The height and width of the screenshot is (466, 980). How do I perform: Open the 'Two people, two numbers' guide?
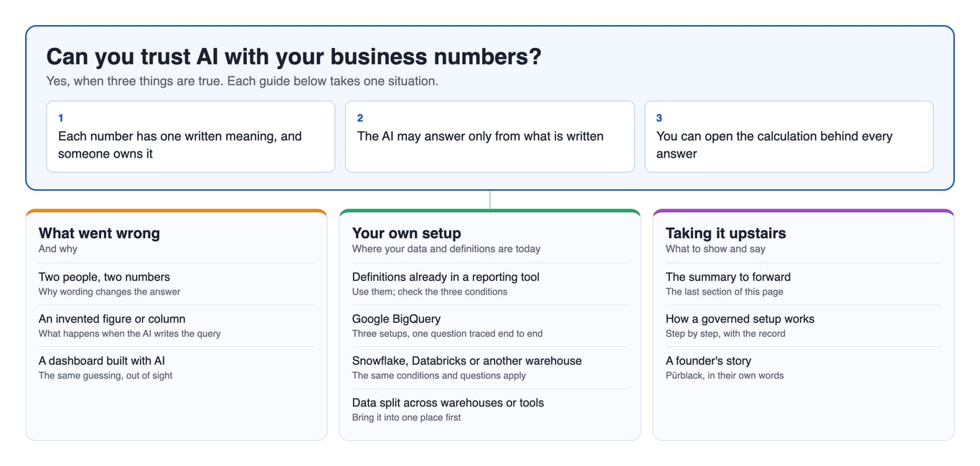176,284
